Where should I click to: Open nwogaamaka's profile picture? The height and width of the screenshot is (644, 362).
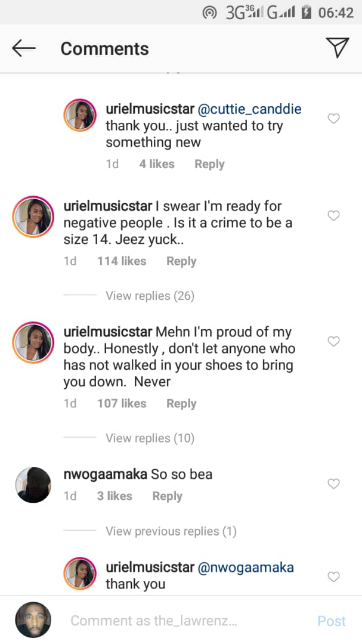32,484
